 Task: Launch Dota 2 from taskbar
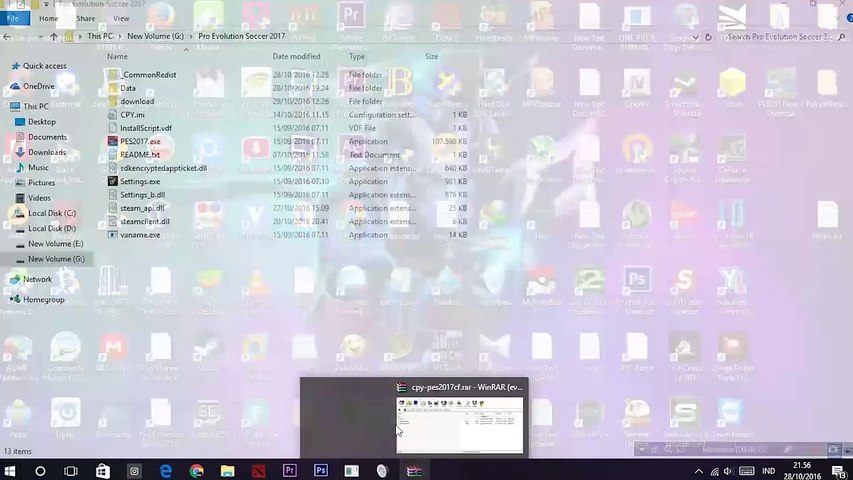coord(258,471)
